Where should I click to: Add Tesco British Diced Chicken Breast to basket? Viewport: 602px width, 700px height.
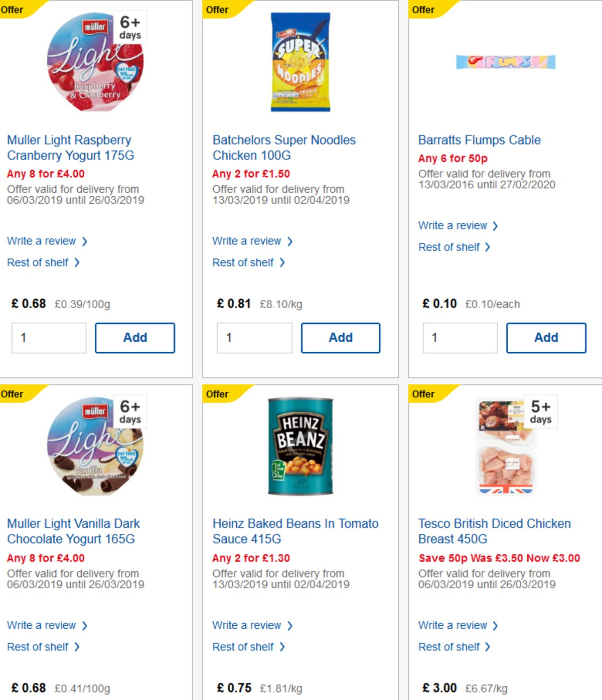pyautogui.click(x=546, y=697)
